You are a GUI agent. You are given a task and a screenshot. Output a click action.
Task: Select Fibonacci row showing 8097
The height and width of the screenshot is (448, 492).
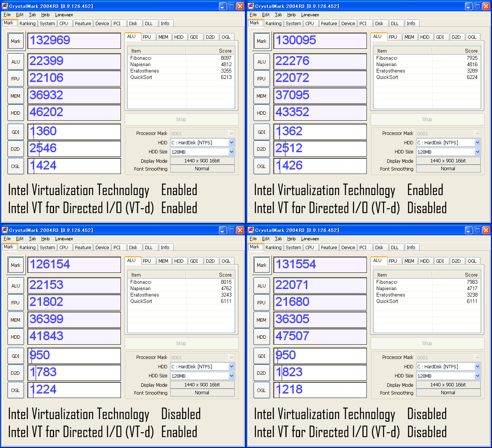(x=181, y=58)
